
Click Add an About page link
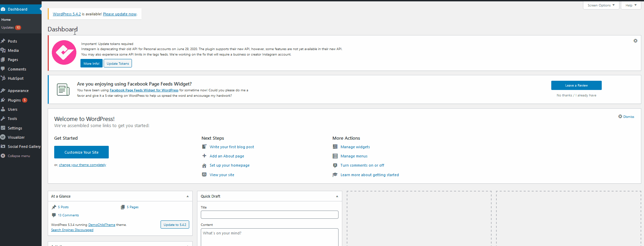(x=227, y=156)
